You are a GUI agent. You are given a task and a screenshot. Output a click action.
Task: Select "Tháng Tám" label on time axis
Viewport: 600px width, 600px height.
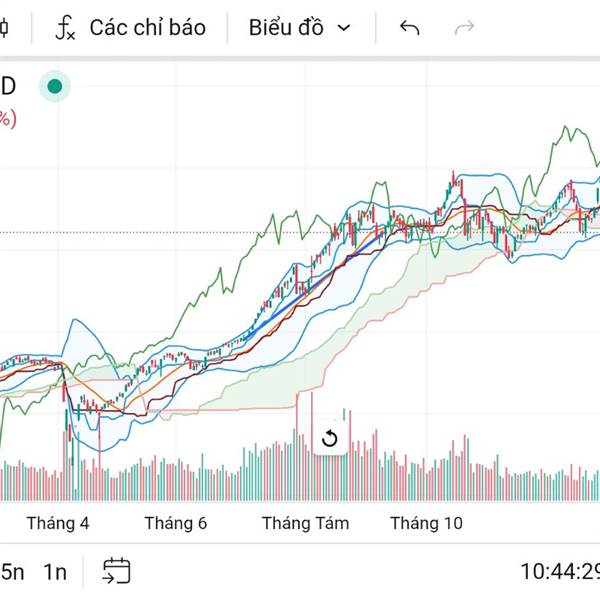[305, 523]
